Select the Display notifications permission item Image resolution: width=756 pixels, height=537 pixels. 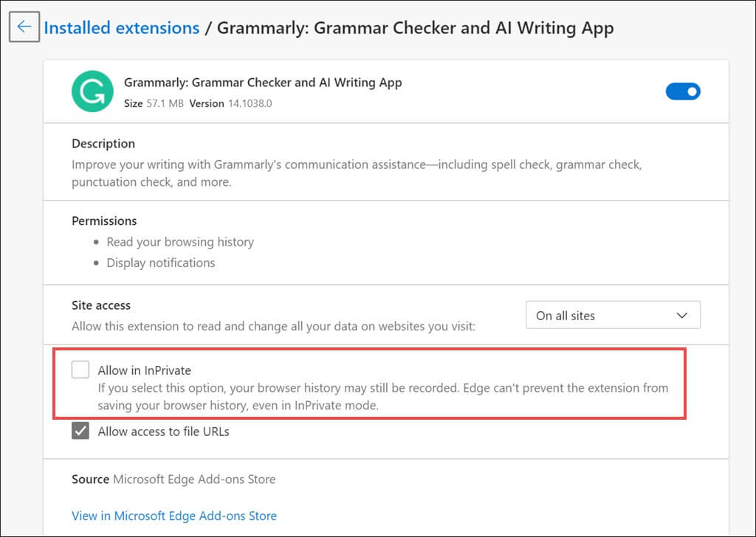[x=160, y=263]
